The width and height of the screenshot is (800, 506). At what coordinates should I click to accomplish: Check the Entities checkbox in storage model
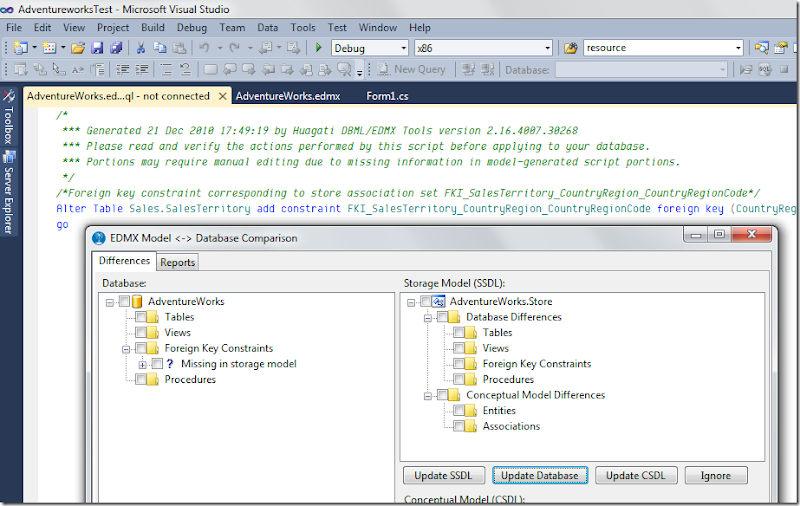(x=458, y=410)
